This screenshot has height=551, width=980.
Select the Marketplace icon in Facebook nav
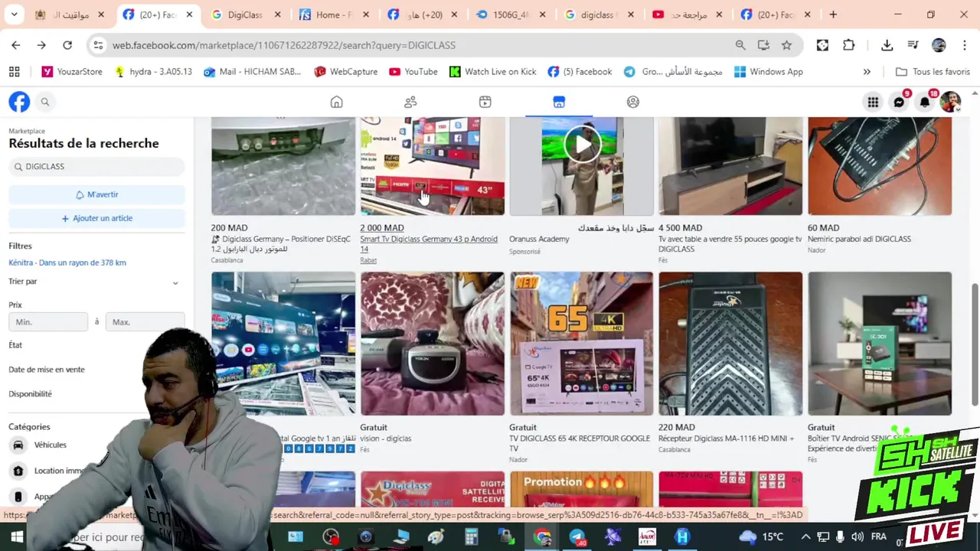pyautogui.click(x=559, y=102)
